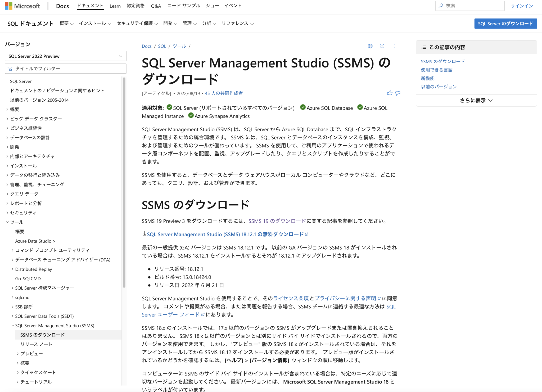Click the list icon beside この記事の内容
This screenshot has width=542, height=392.
tap(423, 47)
